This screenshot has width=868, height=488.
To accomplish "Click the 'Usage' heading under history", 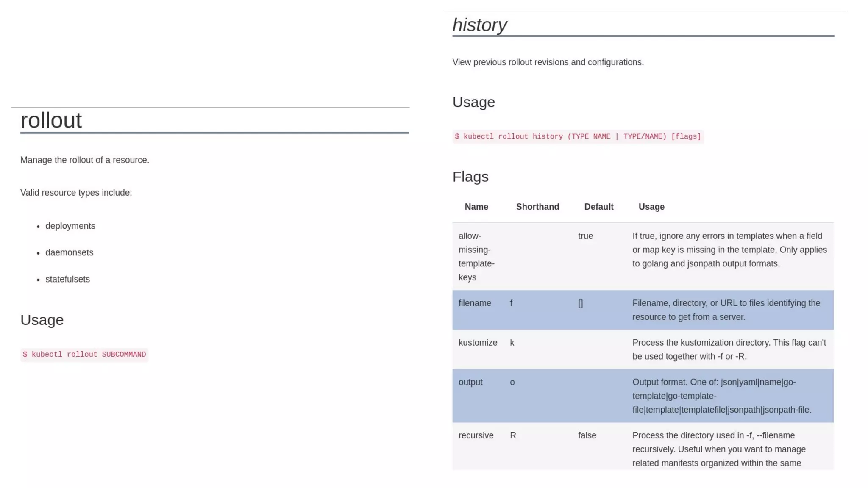I will 473,102.
